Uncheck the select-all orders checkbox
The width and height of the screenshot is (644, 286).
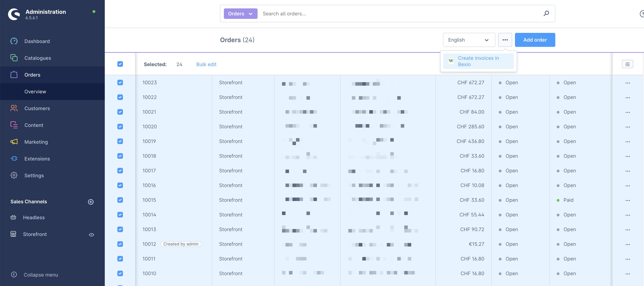click(x=120, y=64)
